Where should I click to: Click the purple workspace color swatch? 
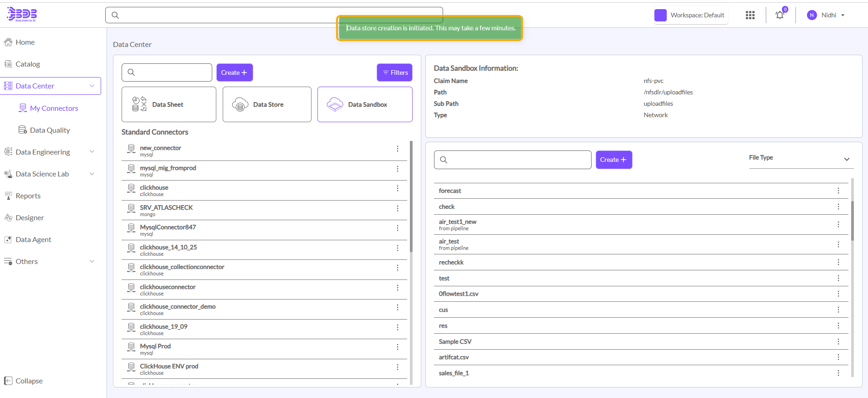(x=660, y=16)
